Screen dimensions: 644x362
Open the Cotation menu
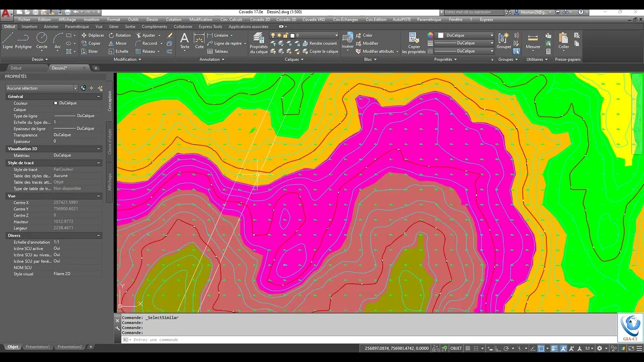pos(174,20)
